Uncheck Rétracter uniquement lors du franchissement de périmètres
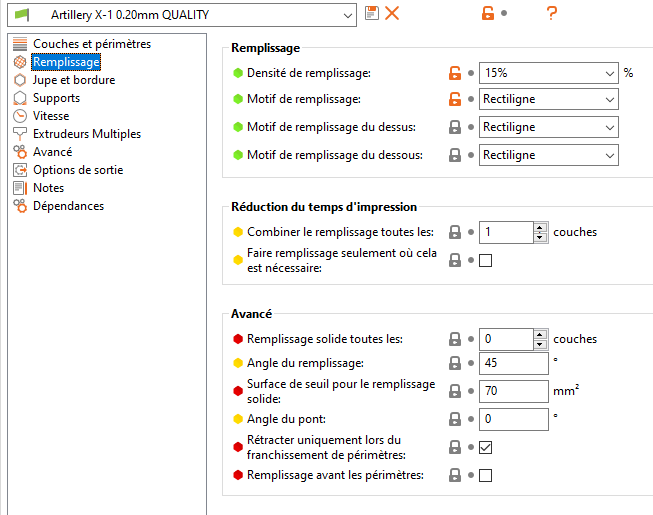This screenshot has width=653, height=515. pyautogui.click(x=485, y=448)
